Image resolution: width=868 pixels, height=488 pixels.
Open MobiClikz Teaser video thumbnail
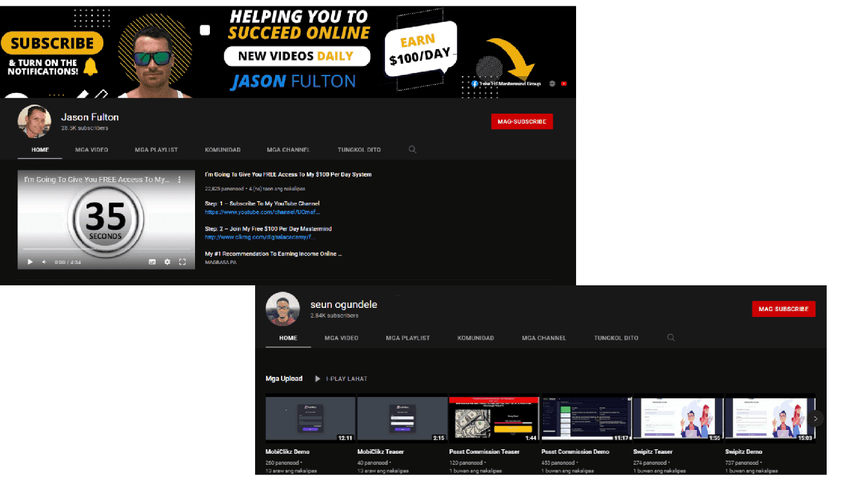coord(402,419)
